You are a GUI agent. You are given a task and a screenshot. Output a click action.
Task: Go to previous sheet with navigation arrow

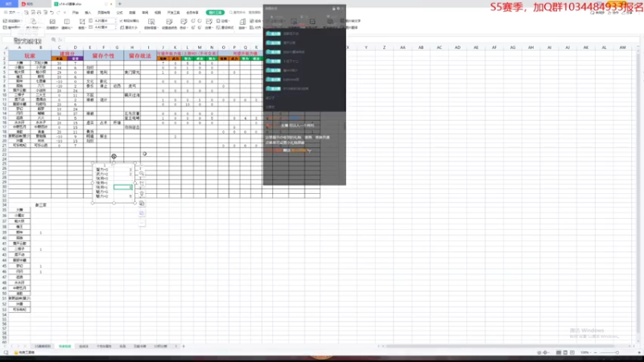[x=12, y=347]
